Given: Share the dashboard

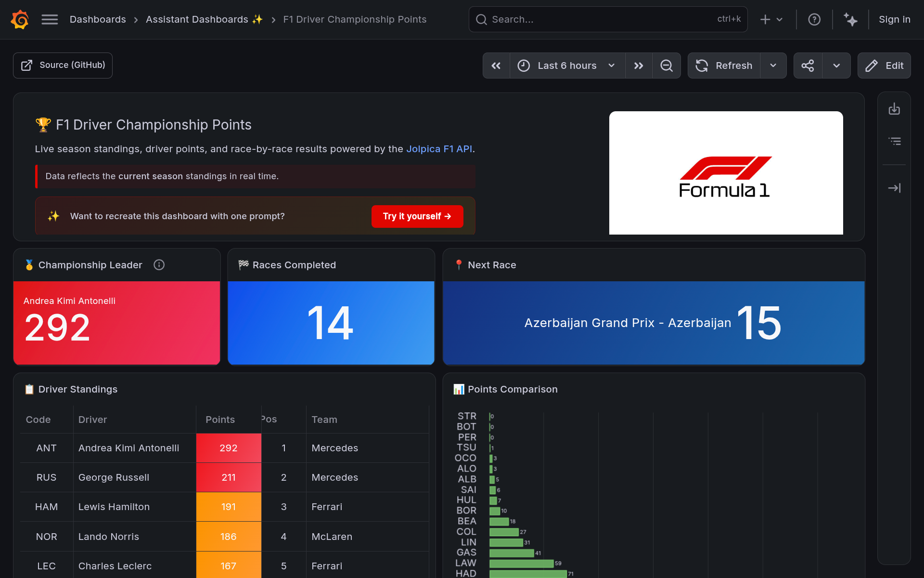Looking at the screenshot, I should (808, 66).
